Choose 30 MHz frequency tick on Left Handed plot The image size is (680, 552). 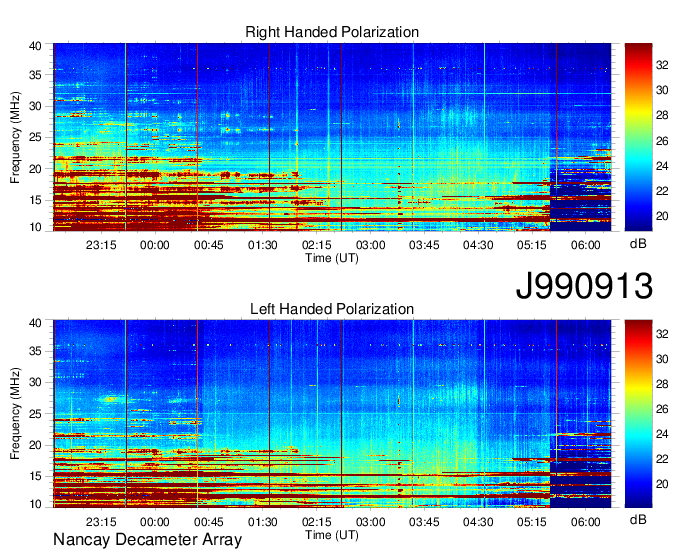coord(35,382)
